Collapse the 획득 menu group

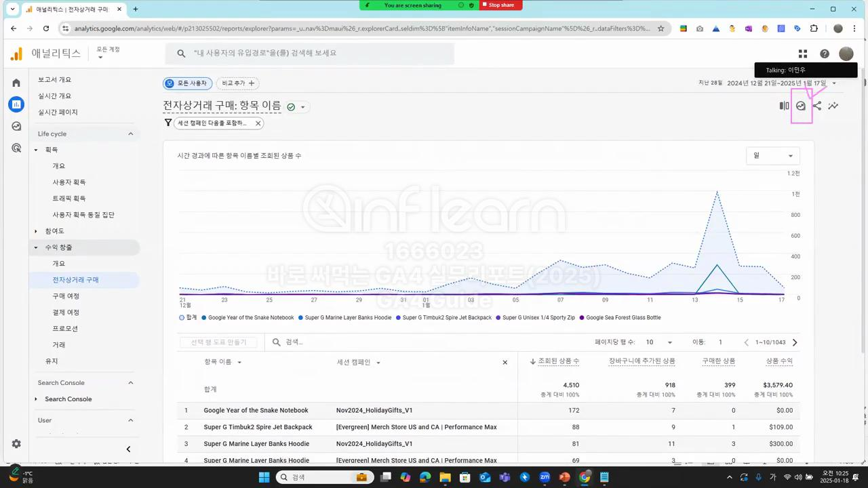[x=36, y=150]
